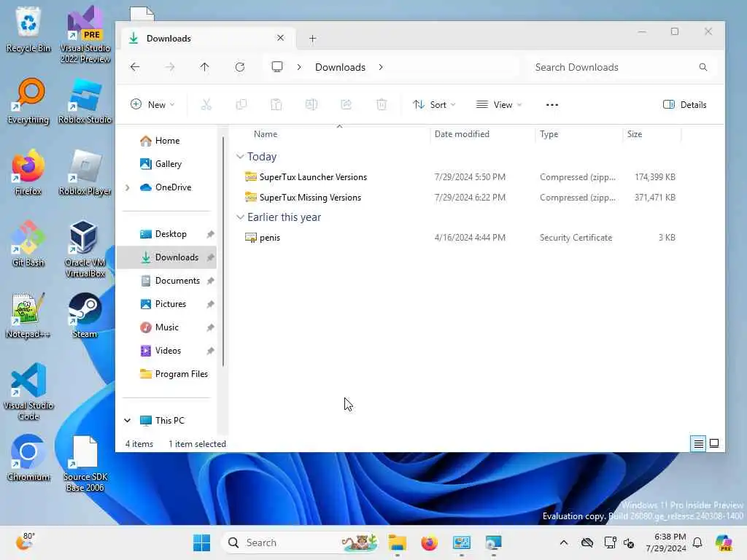
Task: Select the Security Certificate file row
Action: coord(460,238)
